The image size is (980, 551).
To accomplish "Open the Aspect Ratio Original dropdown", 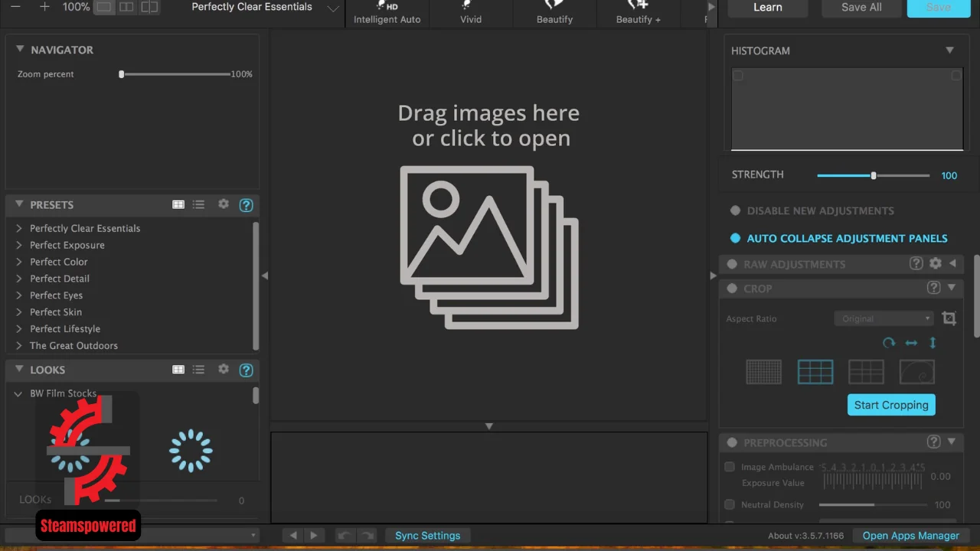I will (x=884, y=318).
